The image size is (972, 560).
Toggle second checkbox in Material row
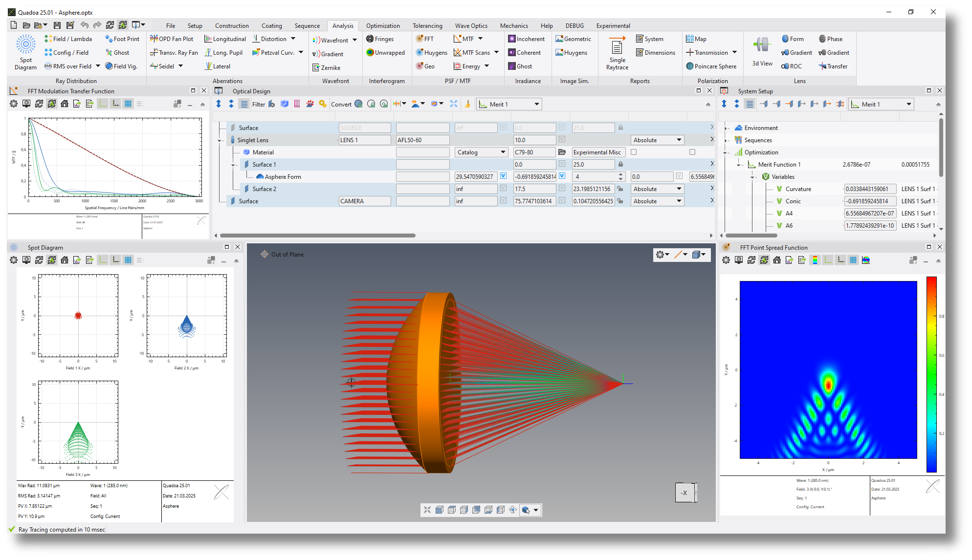(x=692, y=152)
